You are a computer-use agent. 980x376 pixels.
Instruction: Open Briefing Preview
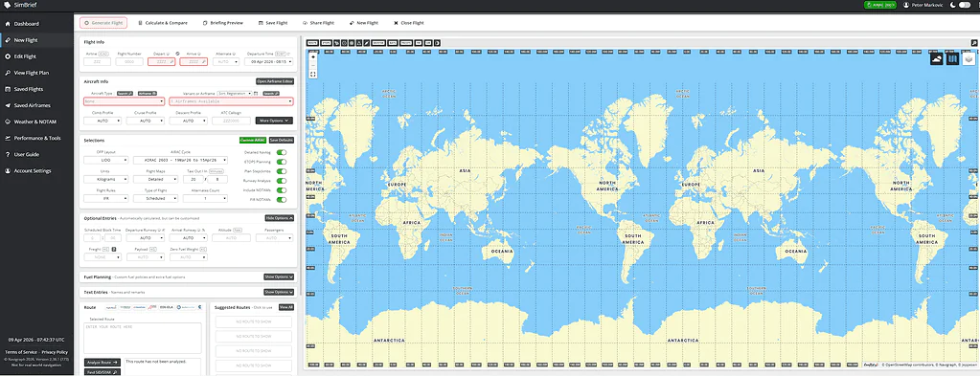(x=223, y=23)
